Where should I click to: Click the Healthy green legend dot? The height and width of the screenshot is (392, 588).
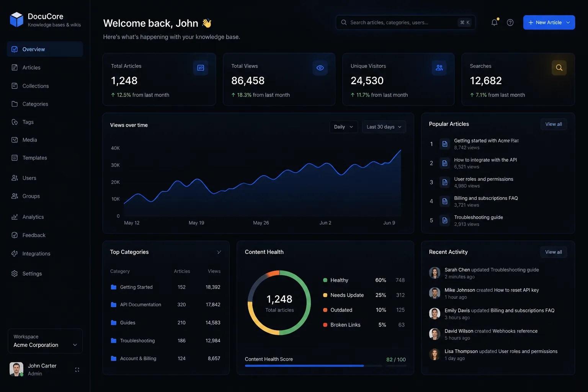pyautogui.click(x=325, y=280)
